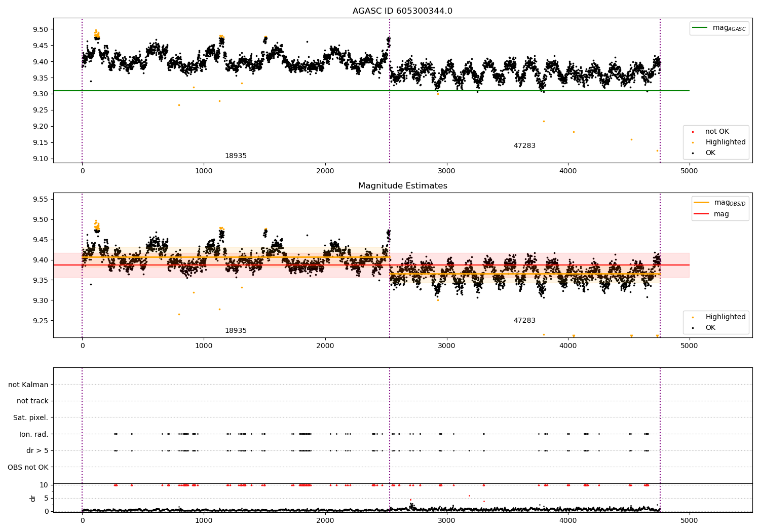Click the '18935' annotation in Magnitude Estimates plot

pyautogui.click(x=236, y=331)
